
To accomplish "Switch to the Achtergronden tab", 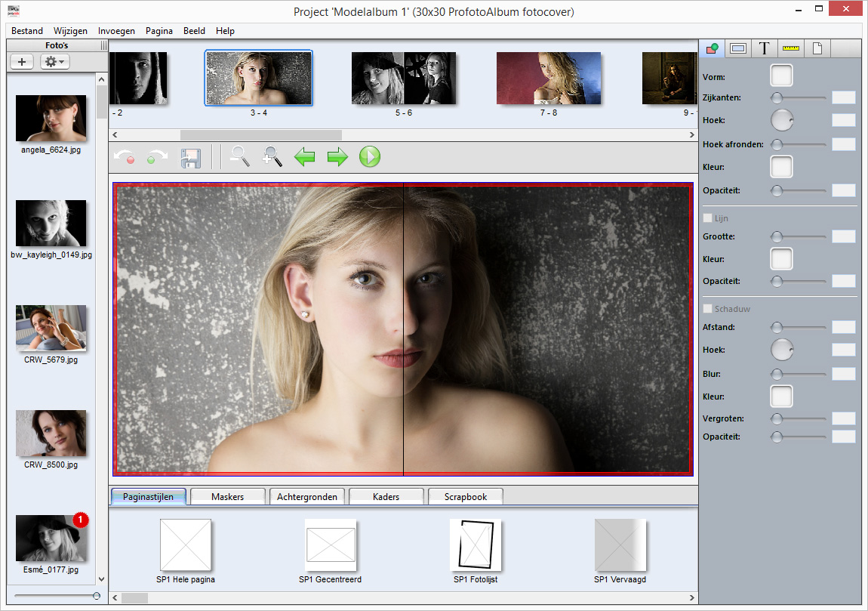I will (307, 496).
